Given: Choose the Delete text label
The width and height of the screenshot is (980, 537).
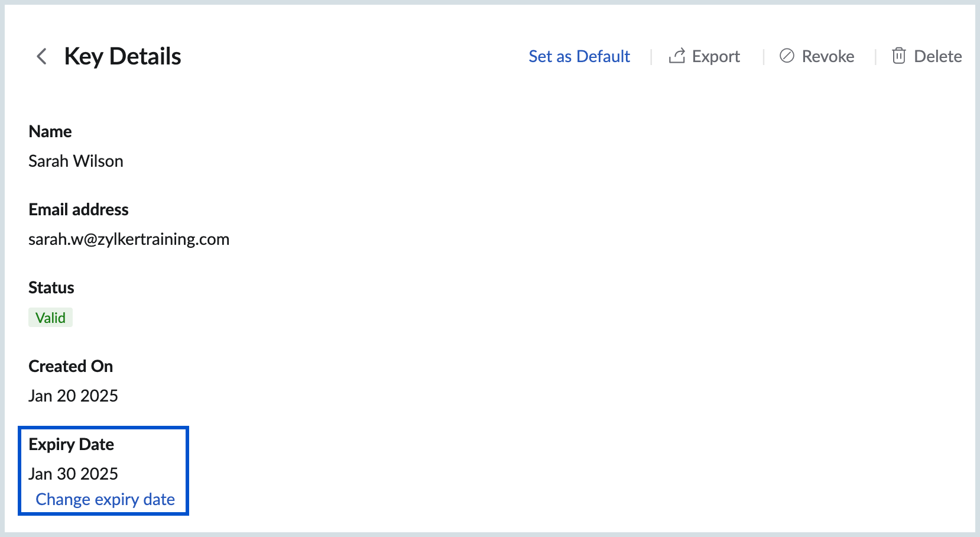Looking at the screenshot, I should pos(937,57).
